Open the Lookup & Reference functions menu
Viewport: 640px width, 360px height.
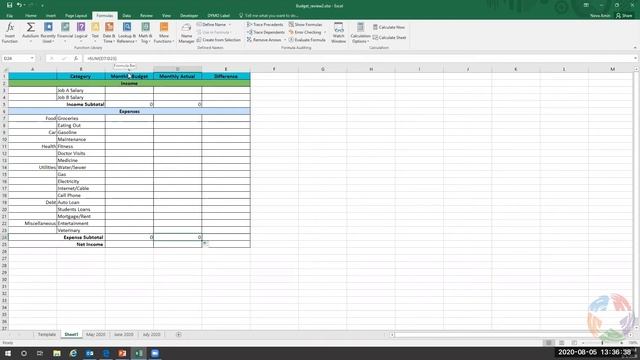click(x=127, y=33)
